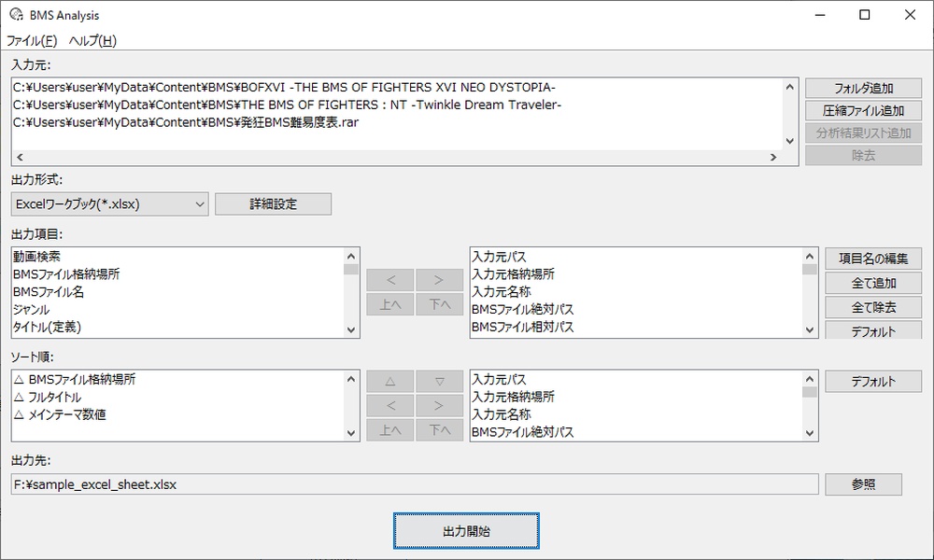Click the BMS Analysis app icon in title bar

click(16, 15)
